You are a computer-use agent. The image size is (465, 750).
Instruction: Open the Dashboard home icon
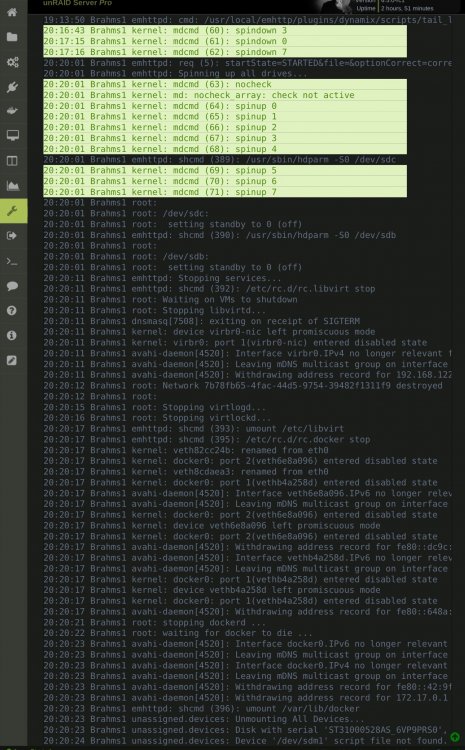tap(12, 12)
